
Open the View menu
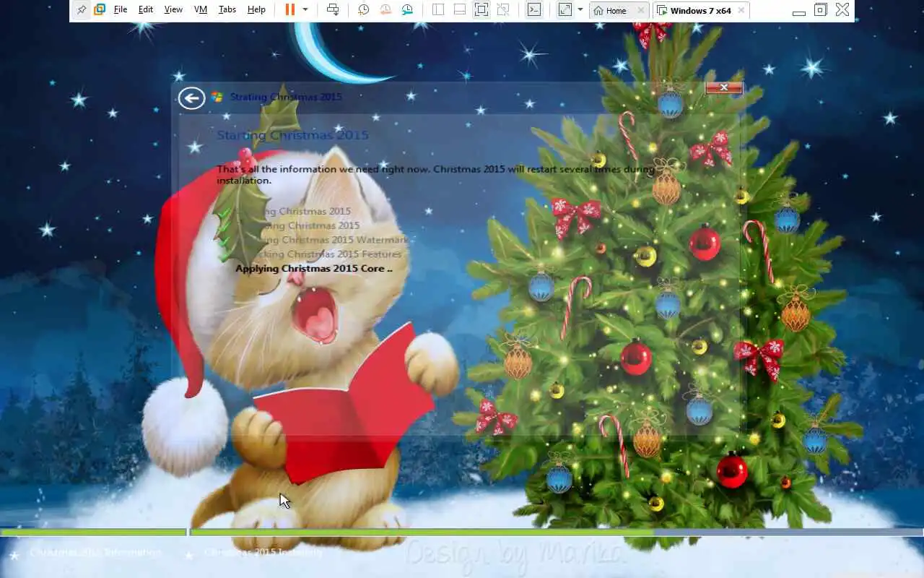click(x=173, y=10)
